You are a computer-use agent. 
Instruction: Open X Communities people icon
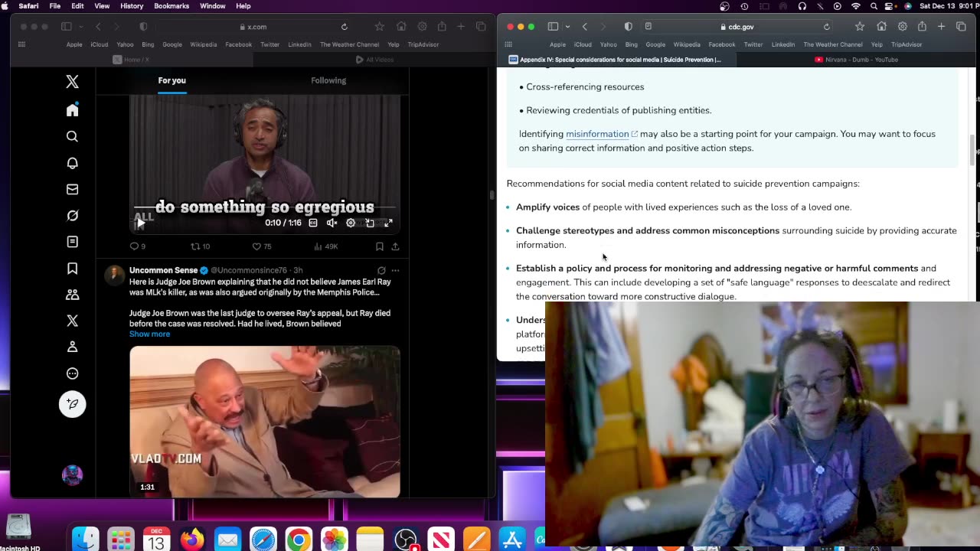[x=72, y=295]
